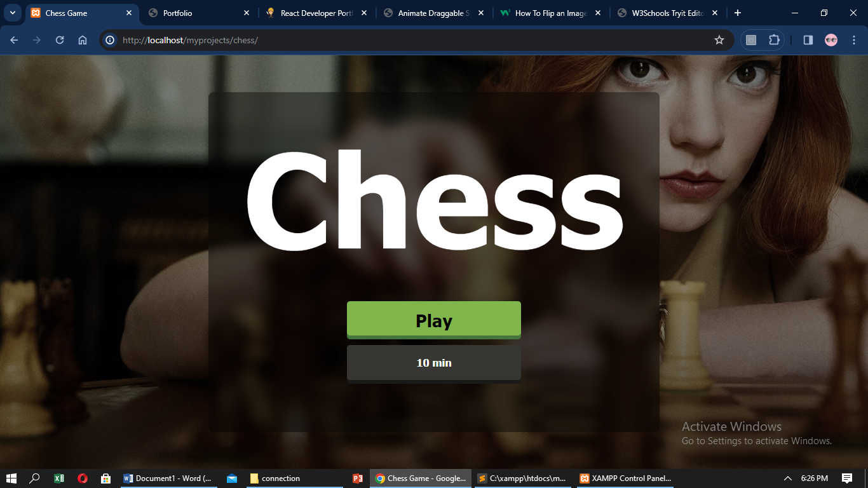The image size is (868, 488).
Task: Show hidden system tray icons
Action: [788, 478]
